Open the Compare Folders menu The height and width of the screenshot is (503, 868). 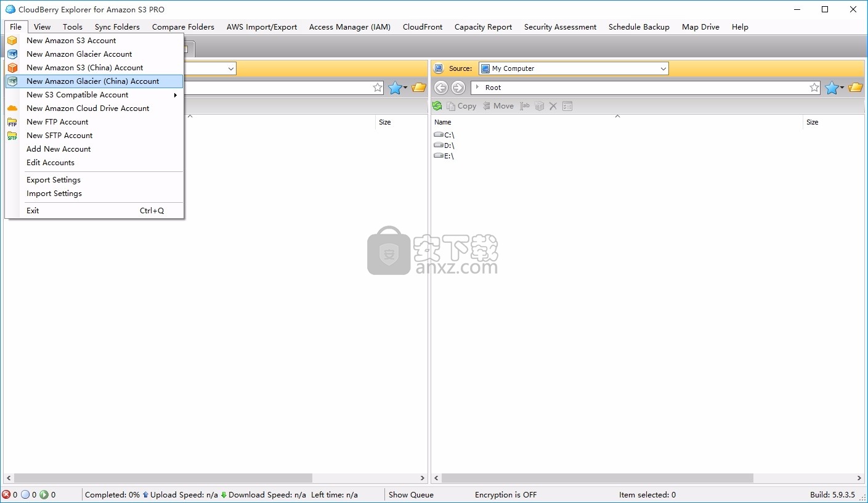pos(183,27)
